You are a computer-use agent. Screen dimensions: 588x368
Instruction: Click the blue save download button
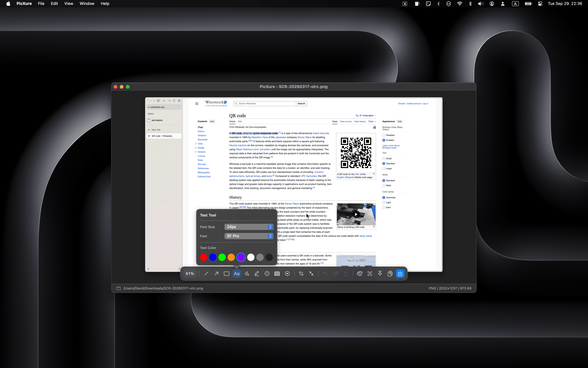[x=400, y=273]
